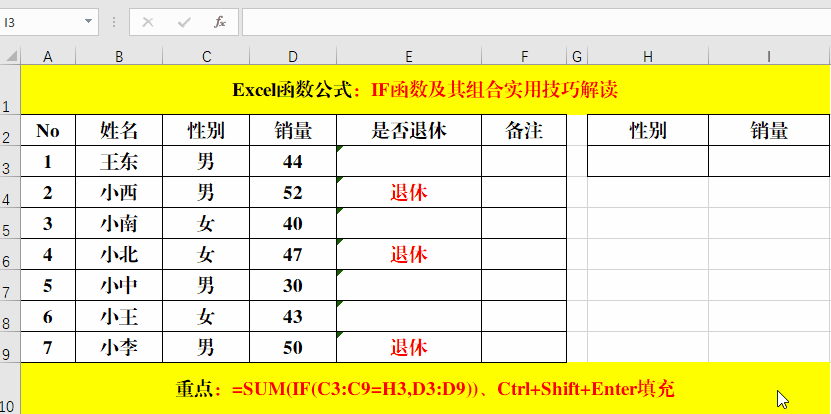Viewport: 831px width, 414px height.
Task: Select the name cell '小李'
Action: coord(119,347)
